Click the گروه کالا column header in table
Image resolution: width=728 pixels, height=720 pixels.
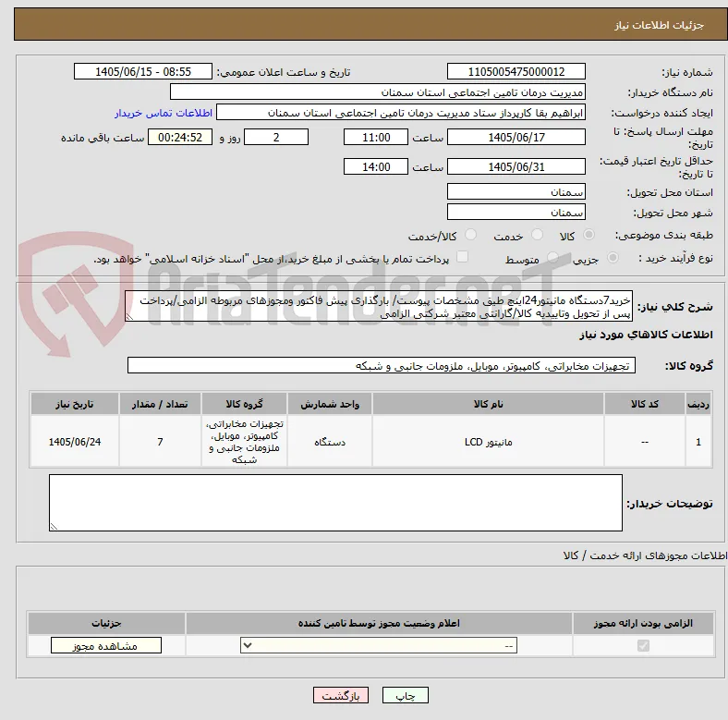pyautogui.click(x=244, y=404)
